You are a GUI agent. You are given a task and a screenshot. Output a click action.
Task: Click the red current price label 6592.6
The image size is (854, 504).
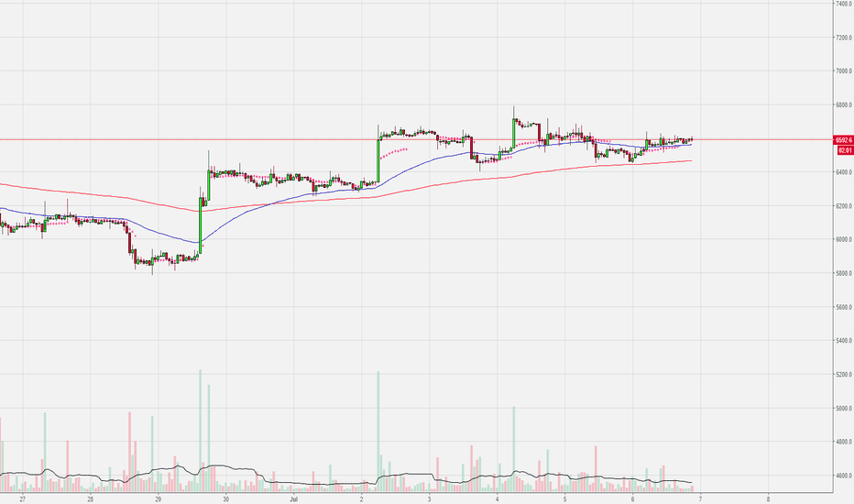point(844,140)
